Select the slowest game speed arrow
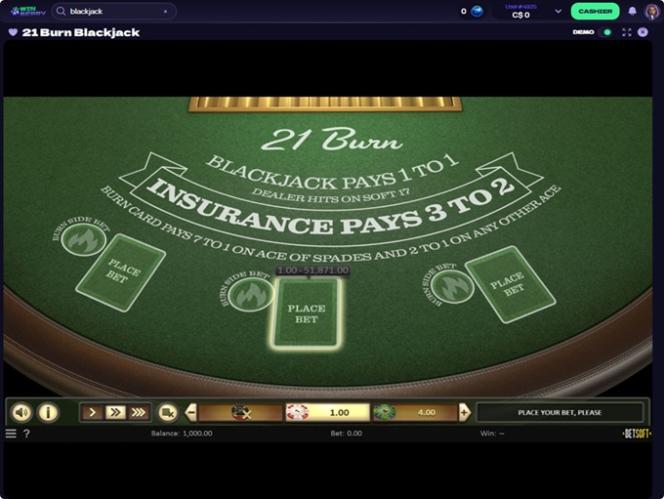The height and width of the screenshot is (499, 664). tap(93, 412)
